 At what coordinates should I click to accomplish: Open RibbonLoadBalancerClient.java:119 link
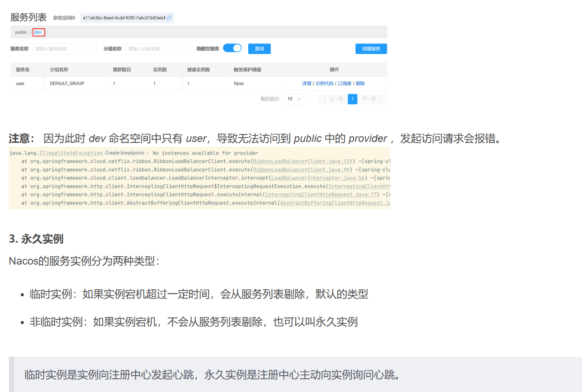[303, 161]
